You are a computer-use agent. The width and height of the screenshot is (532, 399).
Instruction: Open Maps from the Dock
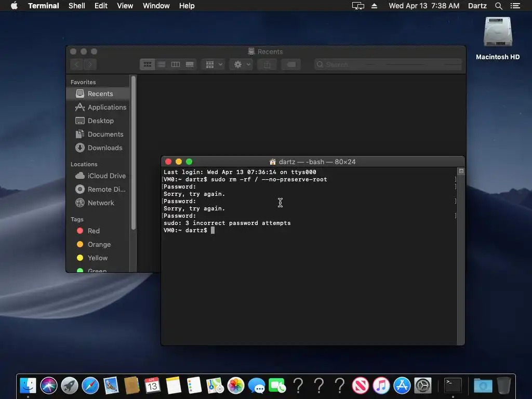[215, 386]
